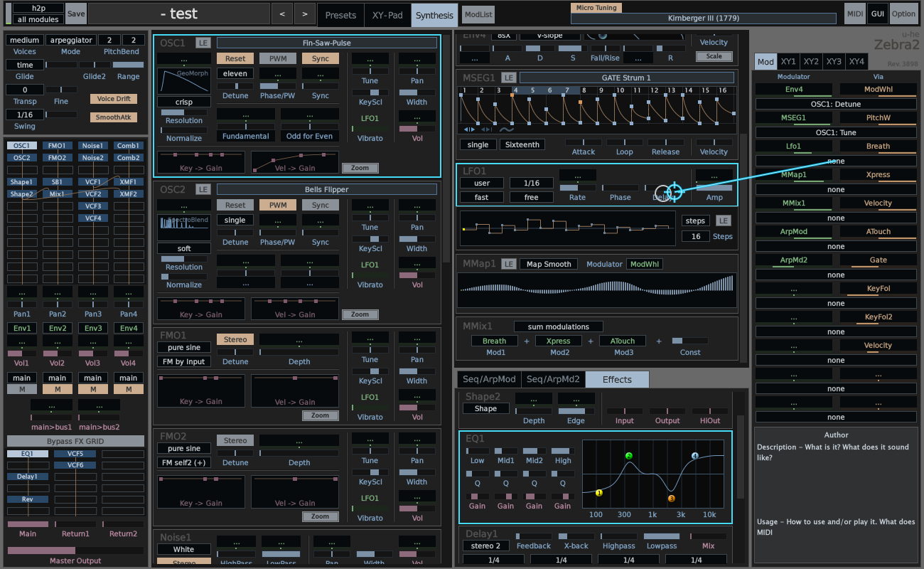Open the Mode dropdown showing arpeggiator
The height and width of the screenshot is (569, 924).
pos(71,40)
